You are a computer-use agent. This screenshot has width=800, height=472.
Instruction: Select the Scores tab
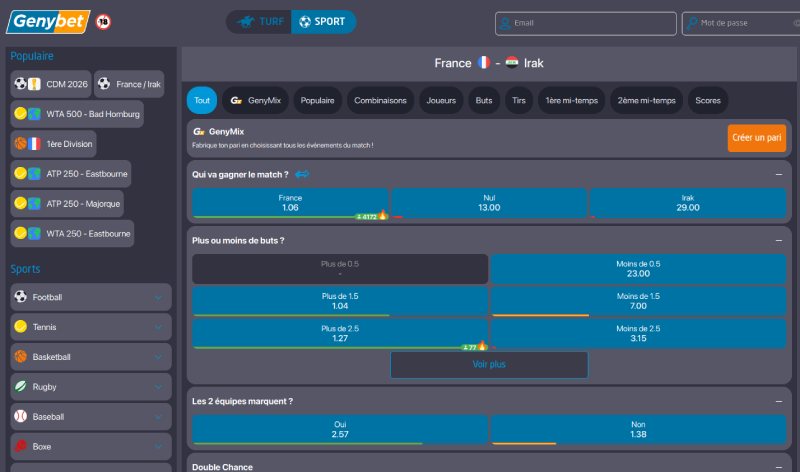pos(708,101)
